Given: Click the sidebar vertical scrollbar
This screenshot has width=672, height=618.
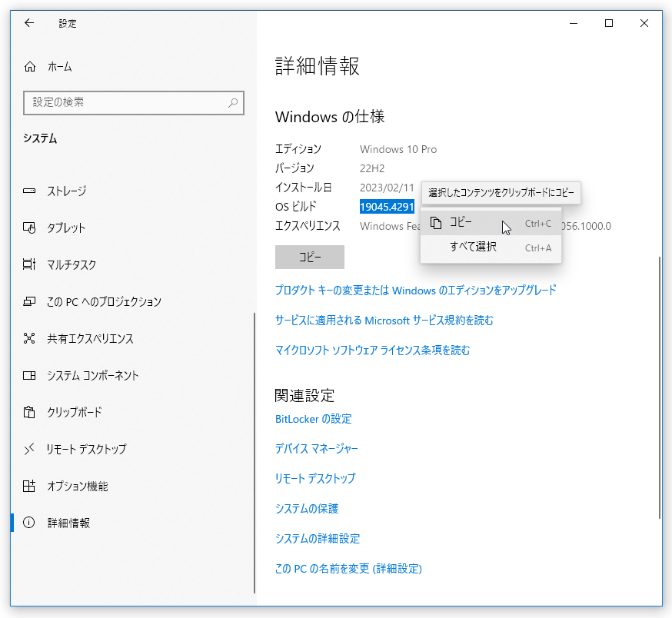Looking at the screenshot, I should pos(254,453).
